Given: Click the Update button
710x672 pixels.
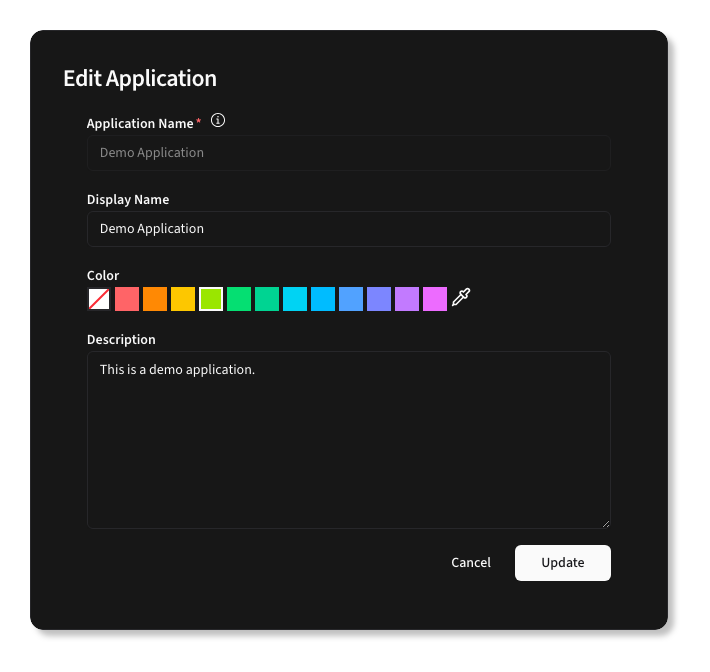Looking at the screenshot, I should (562, 563).
